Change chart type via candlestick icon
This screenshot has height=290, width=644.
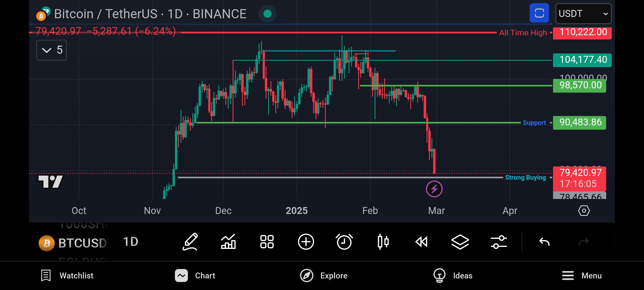tap(383, 242)
